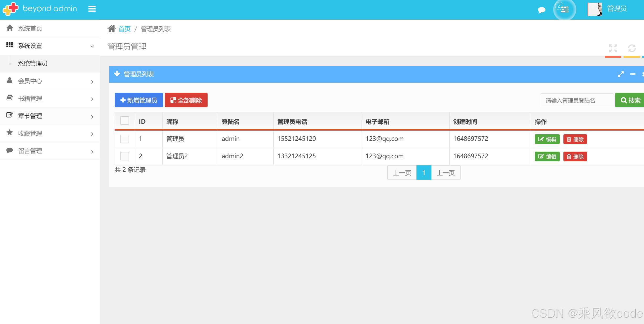The width and height of the screenshot is (644, 324).
Task: Maximize the 管理员列表 panel with the expand arrows icon
Action: pos(621,74)
